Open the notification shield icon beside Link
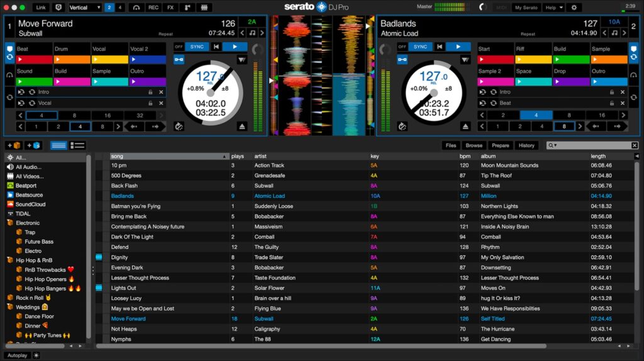This screenshot has width=644, height=361. (x=58, y=8)
